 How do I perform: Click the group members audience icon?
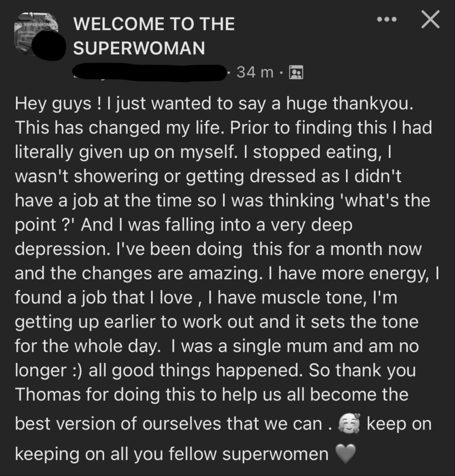coord(296,73)
